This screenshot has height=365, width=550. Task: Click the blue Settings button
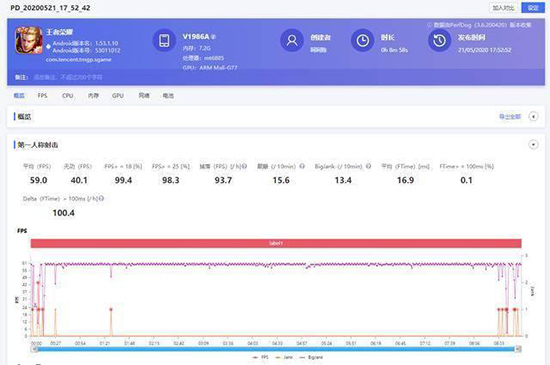533,8
